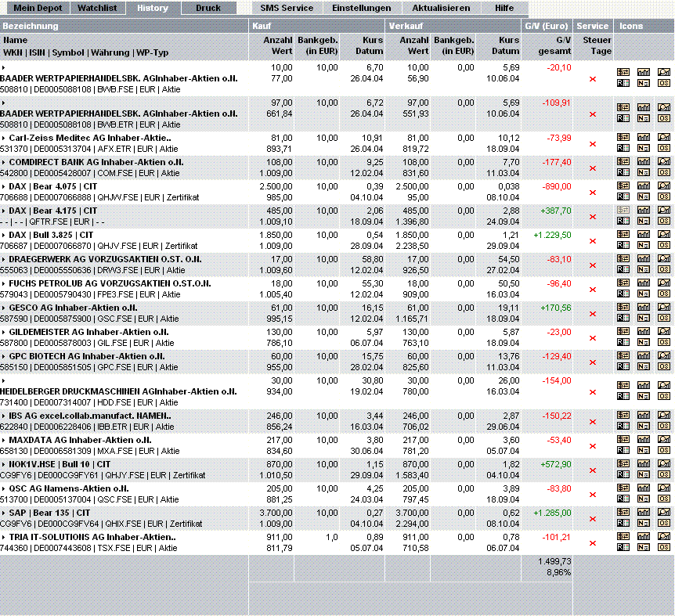Click the R realtime icon for GESCO AG

click(623, 318)
